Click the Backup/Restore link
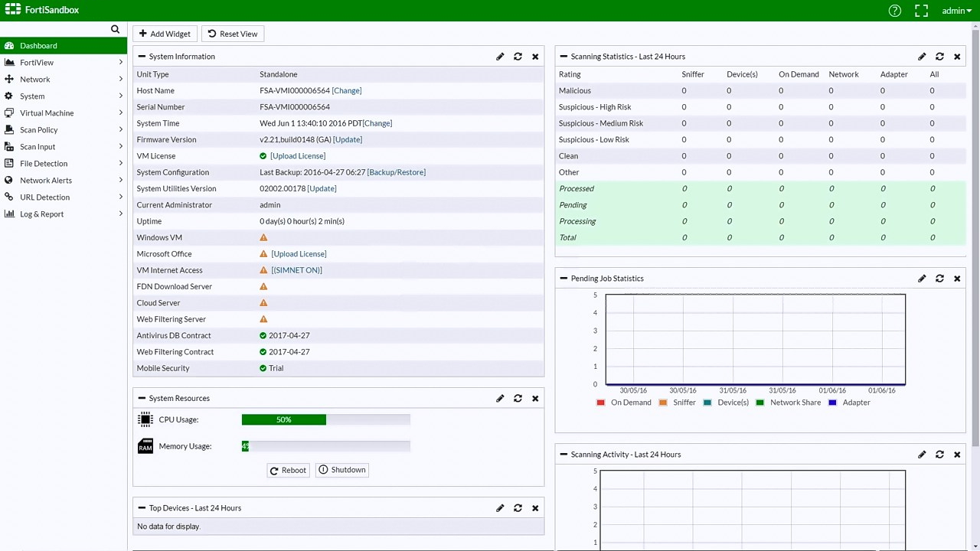This screenshot has height=551, width=980. (396, 172)
